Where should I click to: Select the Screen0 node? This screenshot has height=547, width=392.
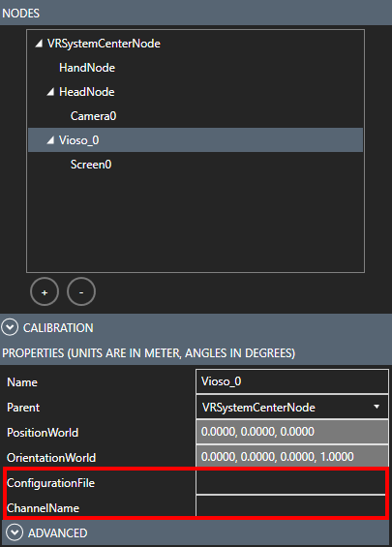(x=91, y=165)
